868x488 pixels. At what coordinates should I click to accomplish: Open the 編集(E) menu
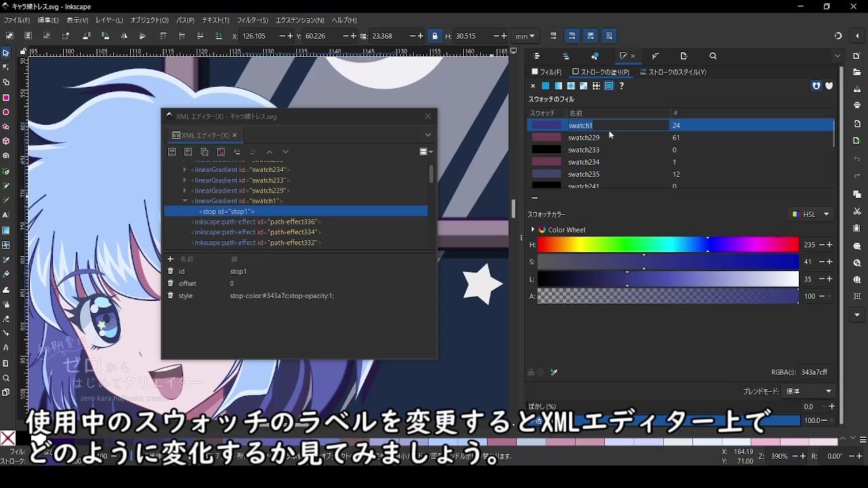pos(48,20)
